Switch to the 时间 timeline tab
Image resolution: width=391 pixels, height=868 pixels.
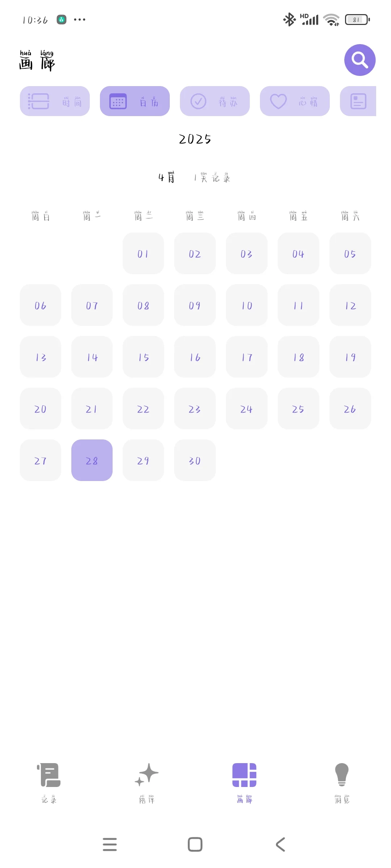pos(55,101)
